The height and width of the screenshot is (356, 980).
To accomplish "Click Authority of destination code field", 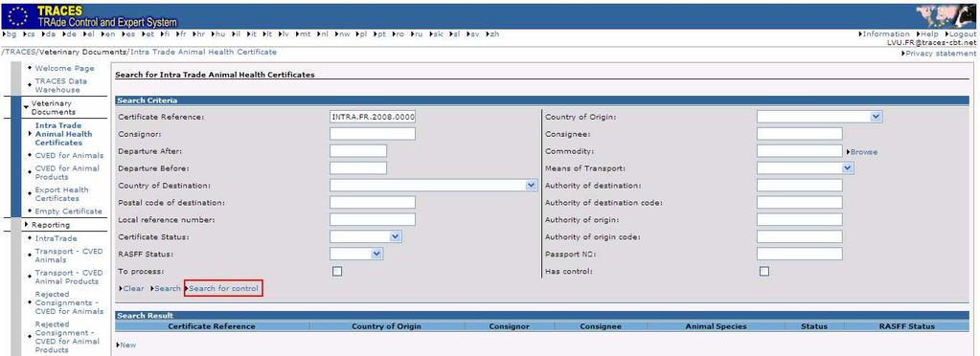I will [x=799, y=202].
